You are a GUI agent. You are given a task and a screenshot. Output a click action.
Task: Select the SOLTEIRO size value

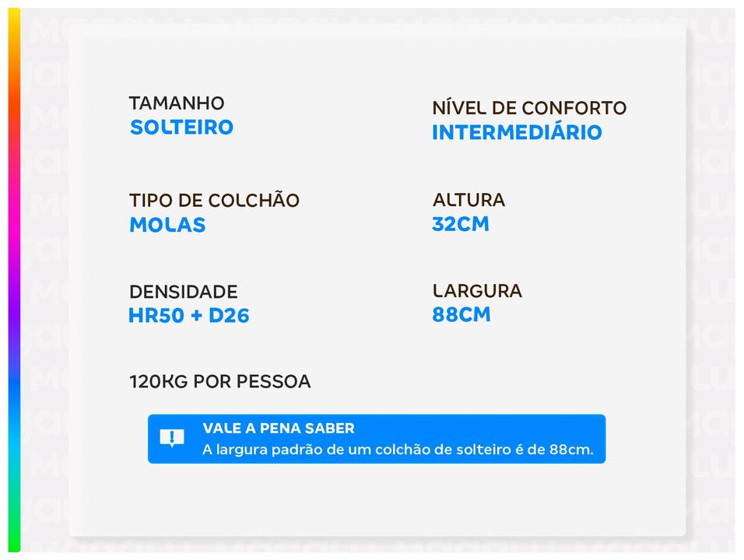(x=181, y=128)
